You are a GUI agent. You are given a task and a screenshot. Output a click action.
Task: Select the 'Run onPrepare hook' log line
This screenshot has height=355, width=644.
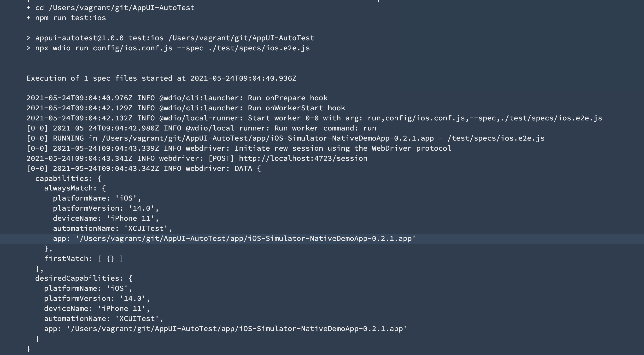click(x=177, y=98)
